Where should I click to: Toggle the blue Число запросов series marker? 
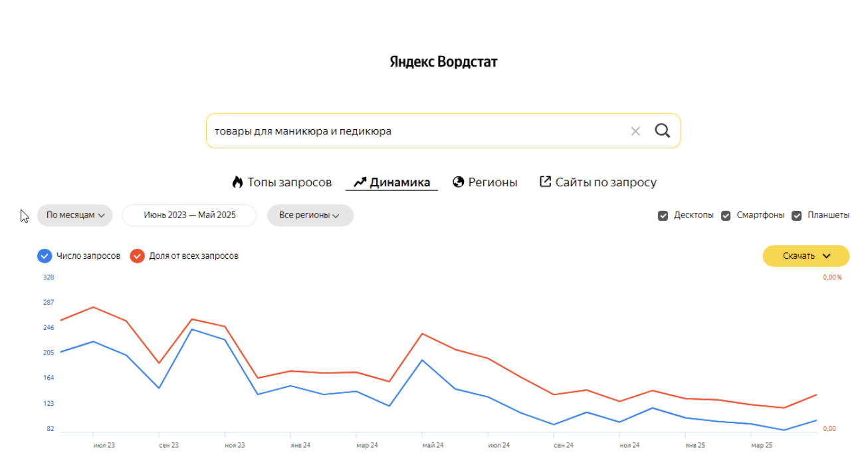45,256
